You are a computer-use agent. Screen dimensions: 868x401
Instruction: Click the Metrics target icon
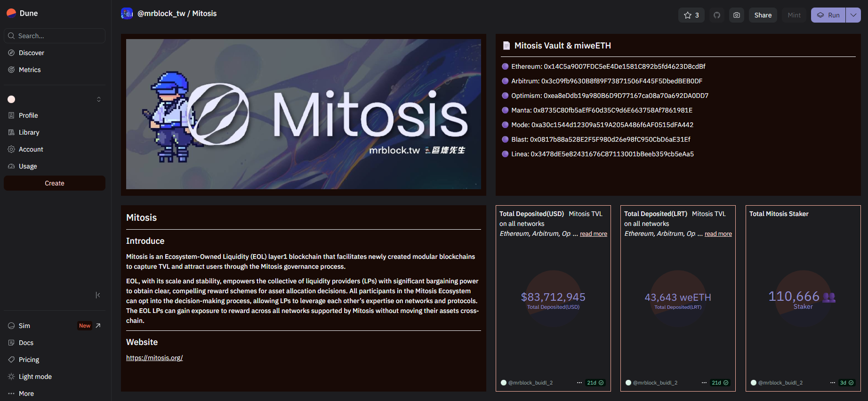11,70
